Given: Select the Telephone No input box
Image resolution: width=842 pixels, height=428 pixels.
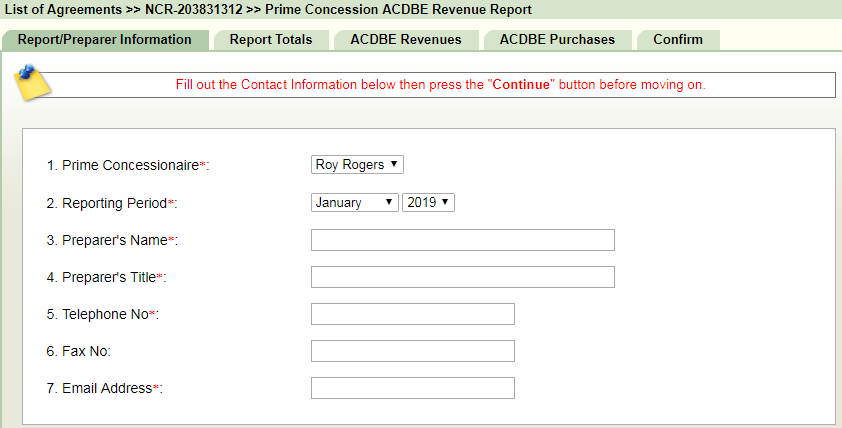Looking at the screenshot, I should [x=412, y=314].
